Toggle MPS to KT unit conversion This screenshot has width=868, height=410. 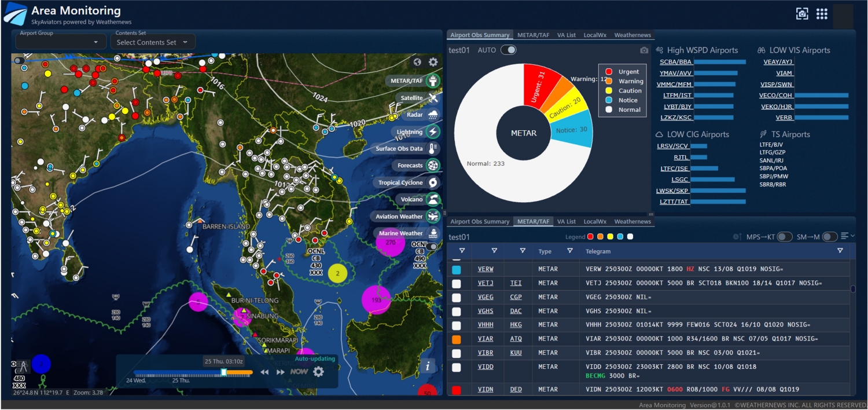coord(784,237)
